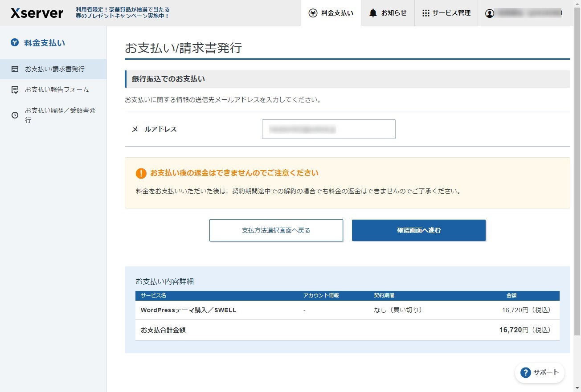
Task: Switch to the お知らせ tab
Action: click(387, 13)
